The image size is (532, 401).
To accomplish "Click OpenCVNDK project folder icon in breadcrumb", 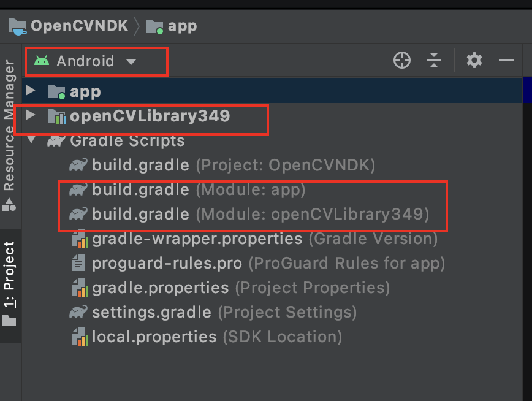I will (x=17, y=26).
